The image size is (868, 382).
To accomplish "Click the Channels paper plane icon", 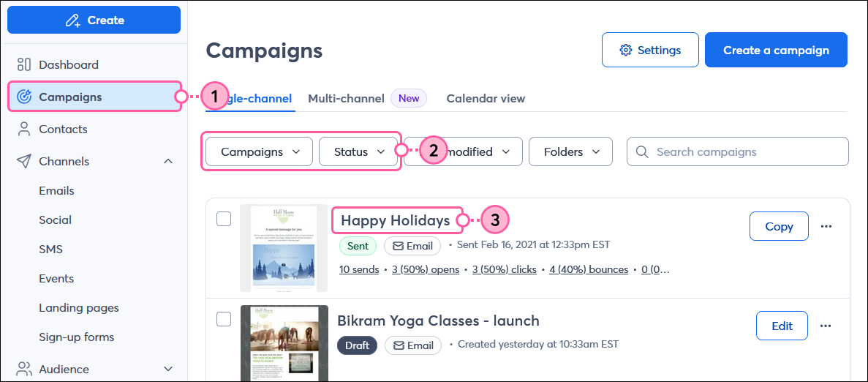I will (24, 161).
